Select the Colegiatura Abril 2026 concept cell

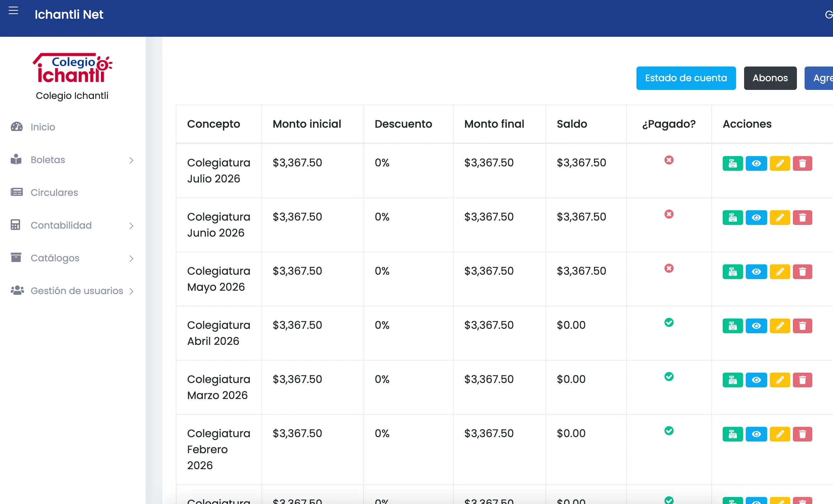pyautogui.click(x=219, y=333)
